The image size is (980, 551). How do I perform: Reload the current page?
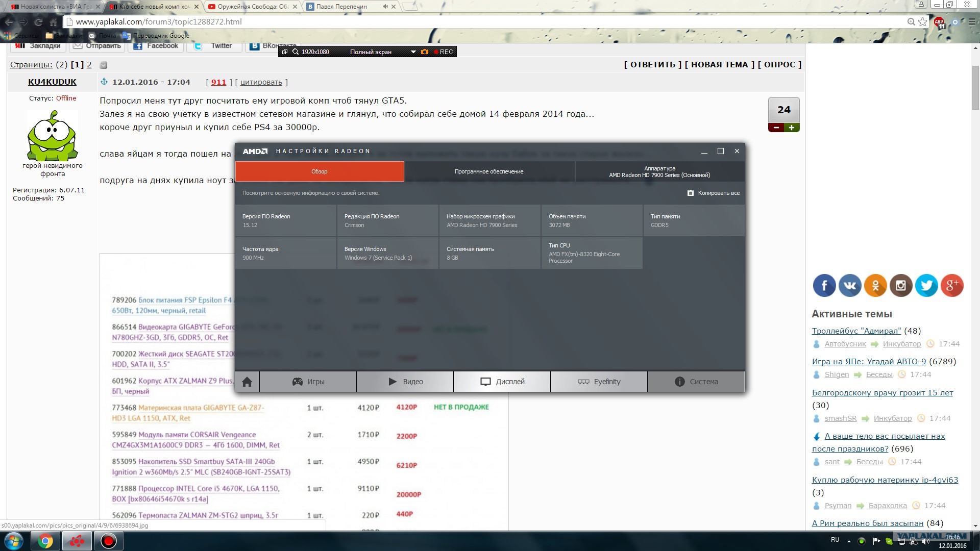click(x=38, y=22)
